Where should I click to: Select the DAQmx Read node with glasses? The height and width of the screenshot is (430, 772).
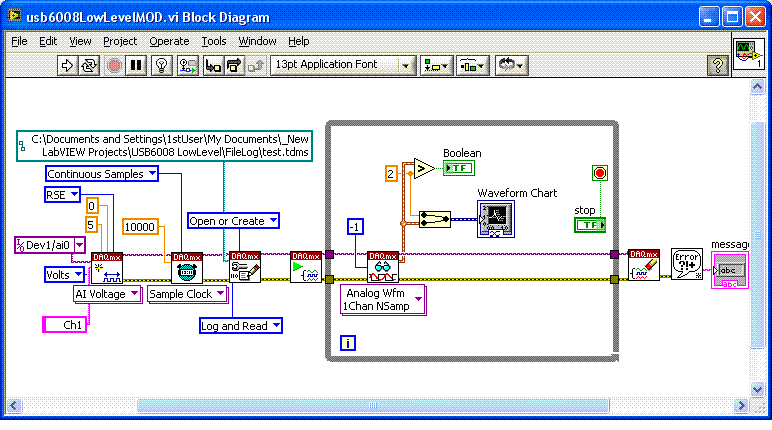[383, 266]
